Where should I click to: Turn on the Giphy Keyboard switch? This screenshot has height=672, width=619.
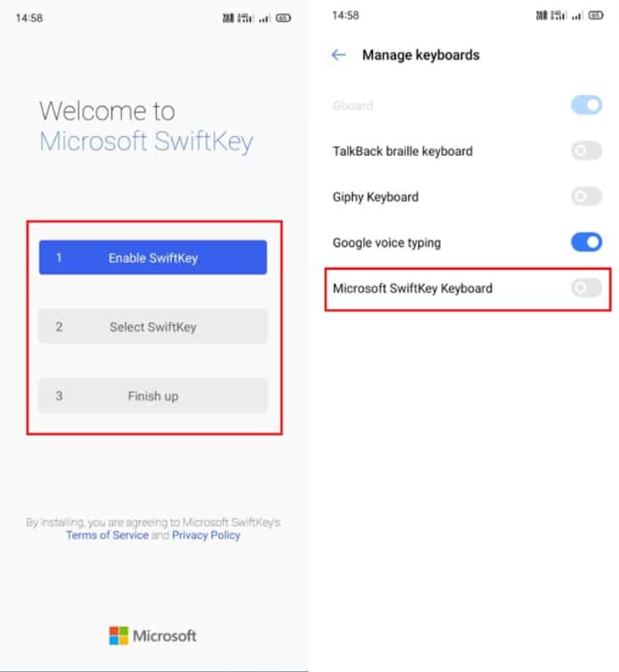[x=587, y=196]
